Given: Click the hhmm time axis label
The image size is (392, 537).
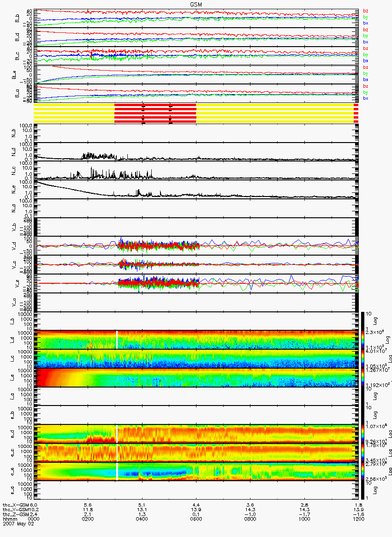Looking at the screenshot, I should [10, 519].
